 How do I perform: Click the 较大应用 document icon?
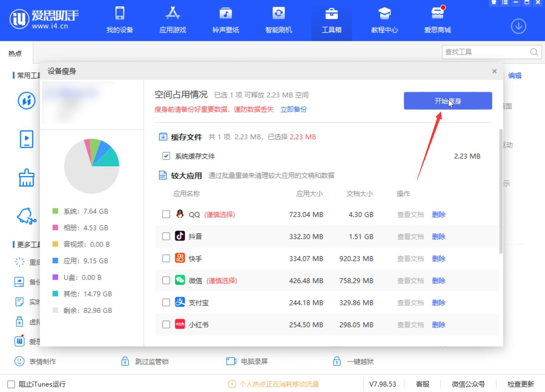[x=163, y=175]
